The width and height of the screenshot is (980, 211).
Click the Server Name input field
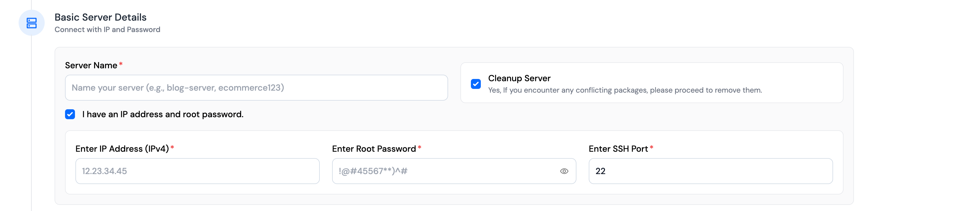click(x=257, y=87)
